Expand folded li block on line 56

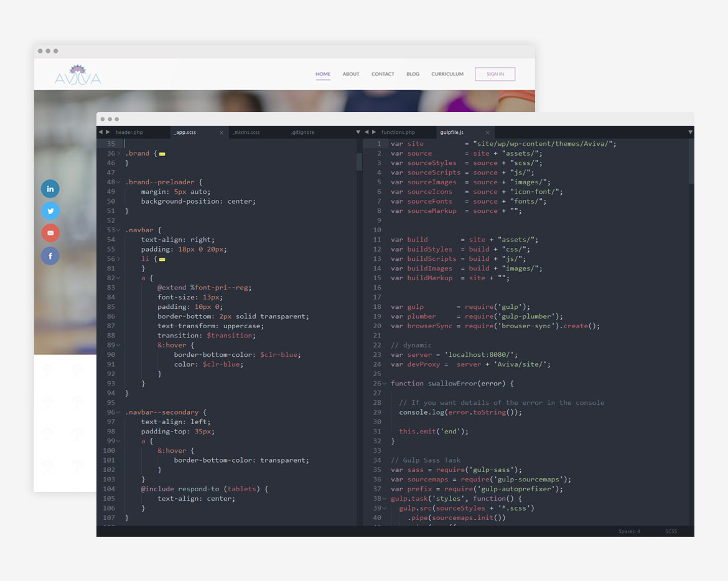[x=162, y=259]
